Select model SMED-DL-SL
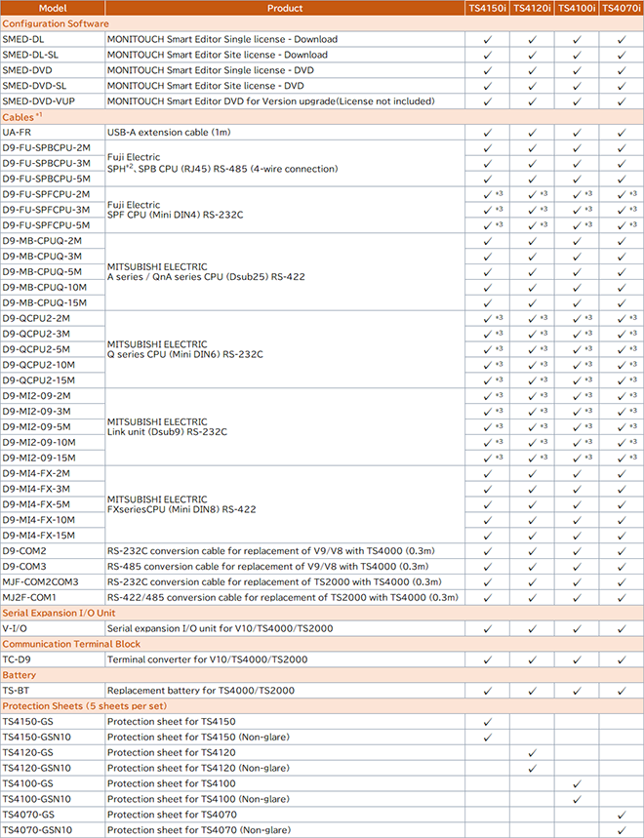Screen dimensions: 644x838 click(x=30, y=55)
